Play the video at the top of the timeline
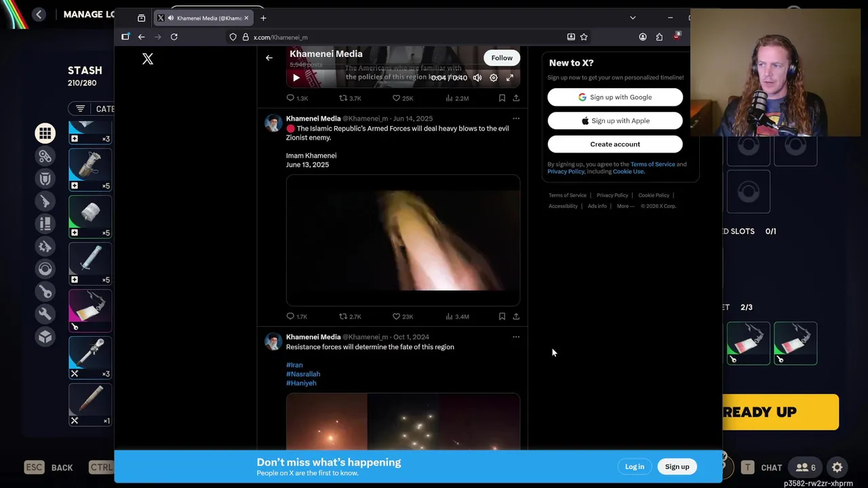868x488 pixels. point(296,78)
